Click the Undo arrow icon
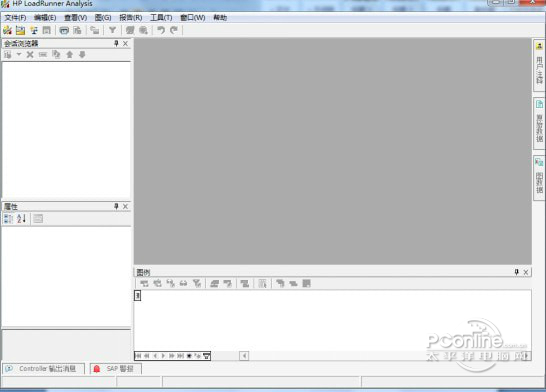This screenshot has height=392, width=546. (x=161, y=31)
